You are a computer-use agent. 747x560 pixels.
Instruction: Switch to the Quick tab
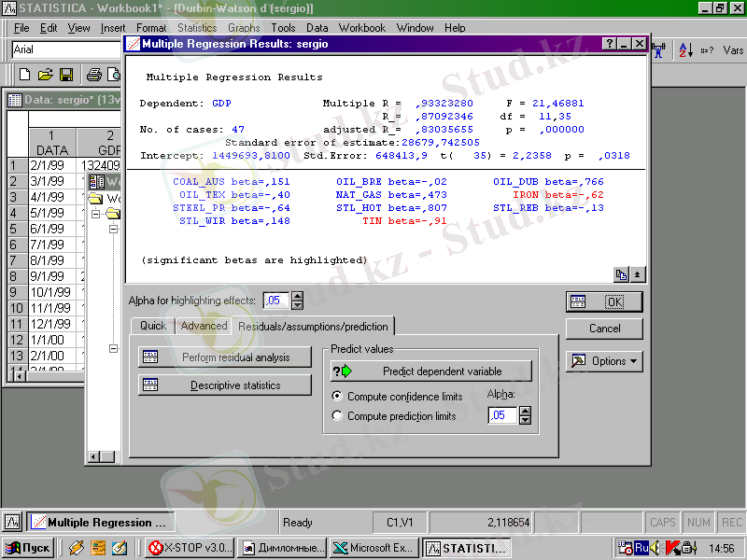coord(153,326)
